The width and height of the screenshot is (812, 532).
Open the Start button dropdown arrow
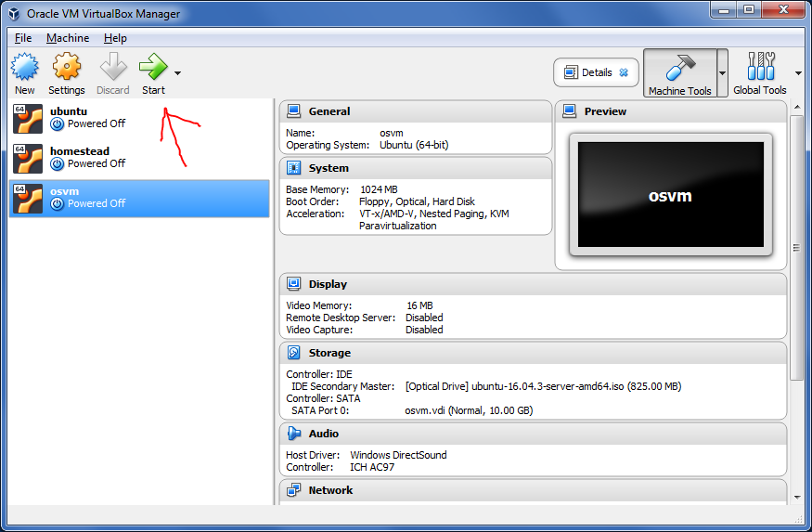[x=177, y=73]
